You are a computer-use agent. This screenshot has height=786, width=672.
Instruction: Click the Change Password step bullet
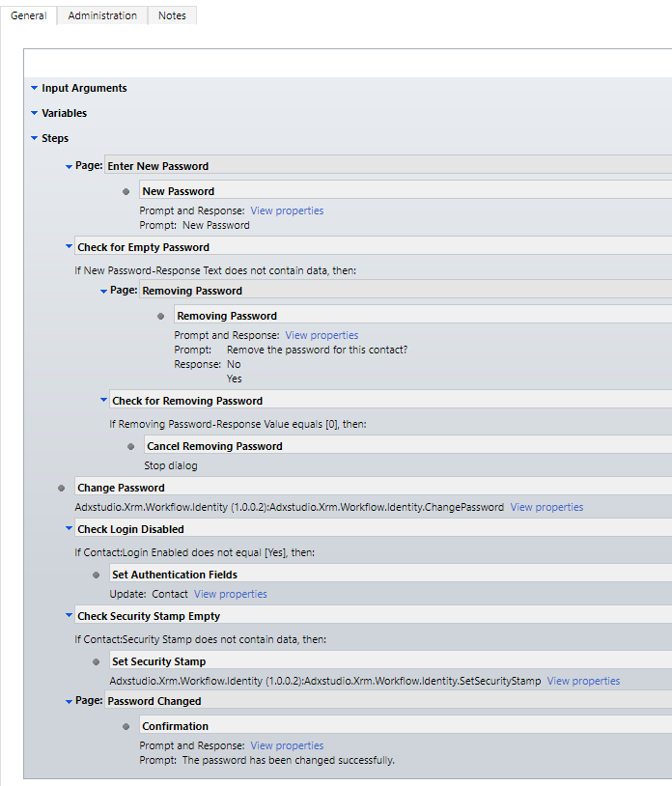point(61,488)
